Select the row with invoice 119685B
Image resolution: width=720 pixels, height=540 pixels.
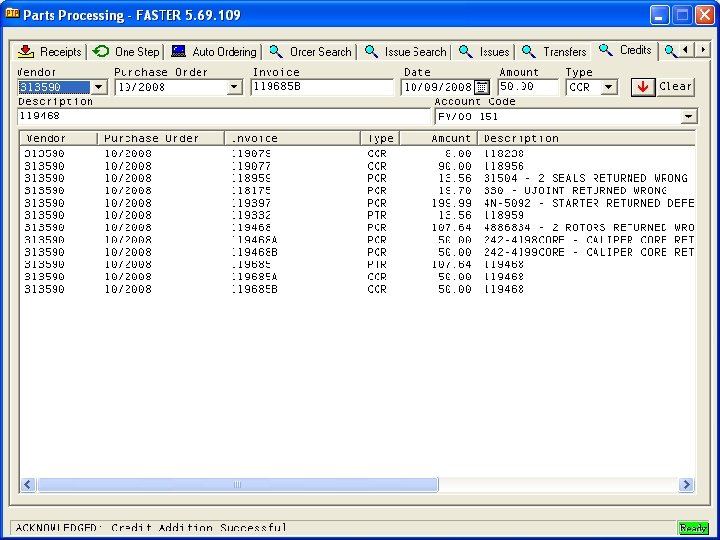357,289
